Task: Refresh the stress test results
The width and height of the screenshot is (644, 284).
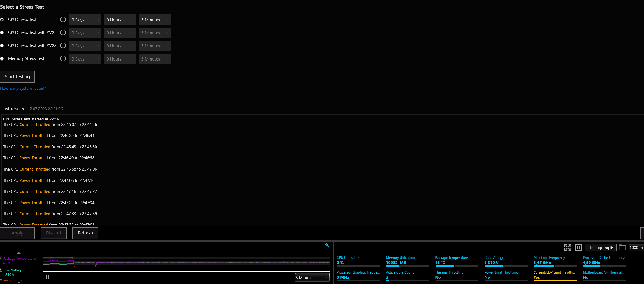Action: pos(85,233)
